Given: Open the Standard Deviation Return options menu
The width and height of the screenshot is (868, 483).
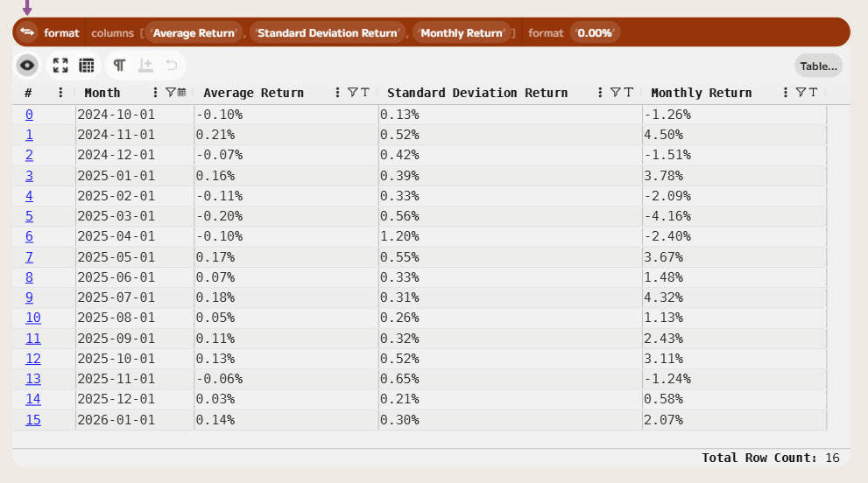Looking at the screenshot, I should (x=600, y=93).
